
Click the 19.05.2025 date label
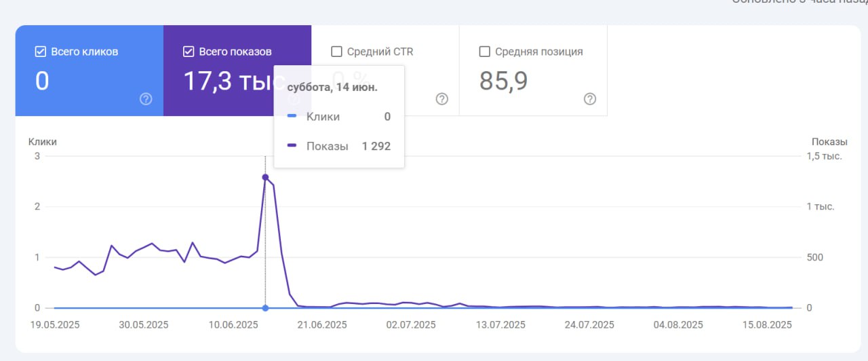click(55, 325)
